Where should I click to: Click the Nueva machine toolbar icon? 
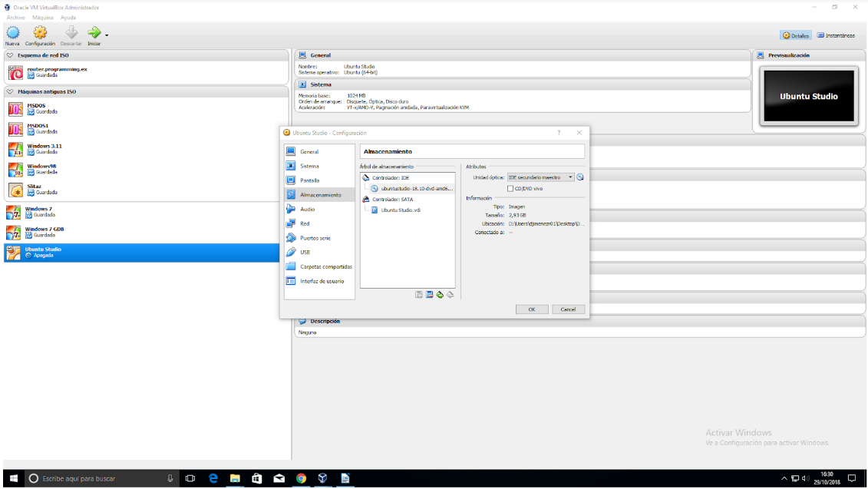click(12, 33)
